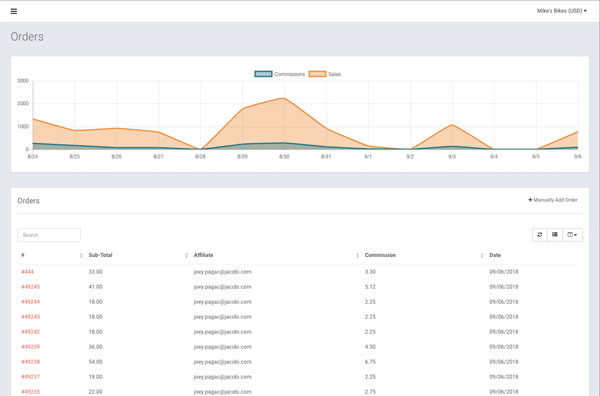
Task: Open order #49245
Action: [31, 287]
